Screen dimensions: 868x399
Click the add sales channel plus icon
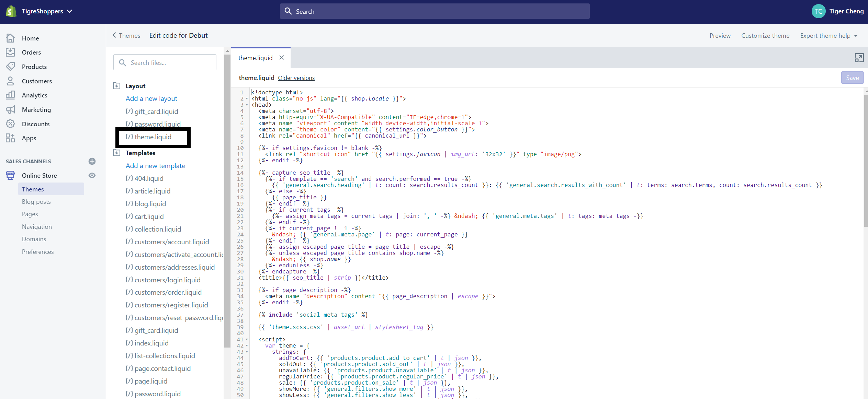coord(92,161)
